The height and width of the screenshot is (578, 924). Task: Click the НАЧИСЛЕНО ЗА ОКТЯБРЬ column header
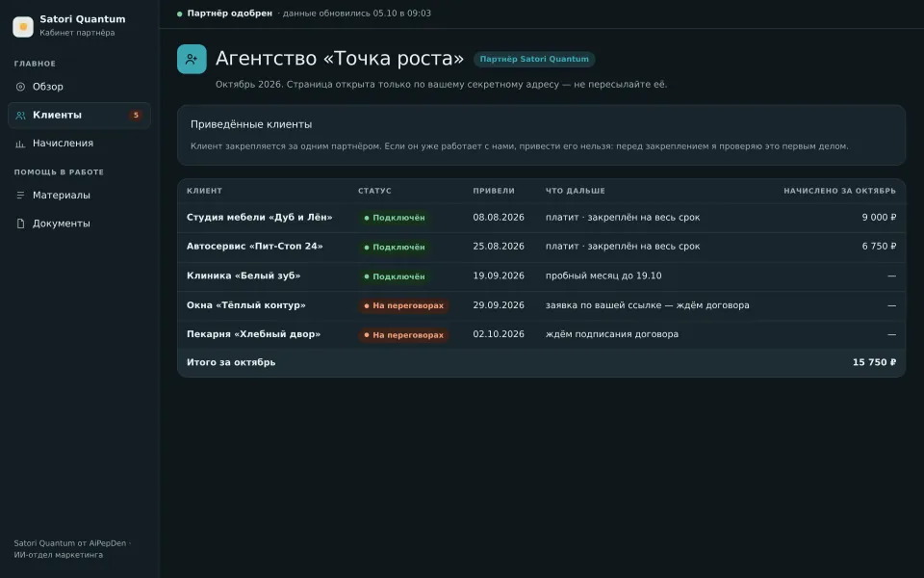(839, 191)
